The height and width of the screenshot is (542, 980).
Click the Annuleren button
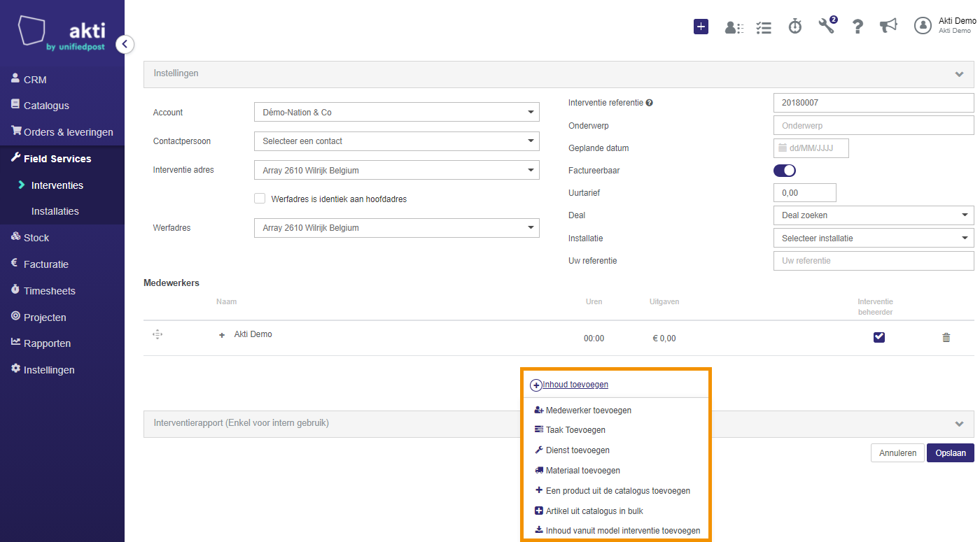[x=898, y=453]
